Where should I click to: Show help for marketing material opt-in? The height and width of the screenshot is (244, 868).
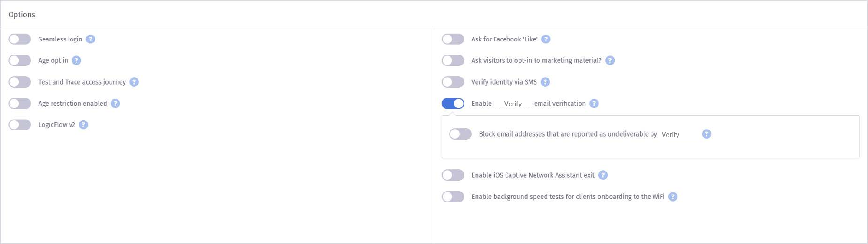(x=610, y=60)
